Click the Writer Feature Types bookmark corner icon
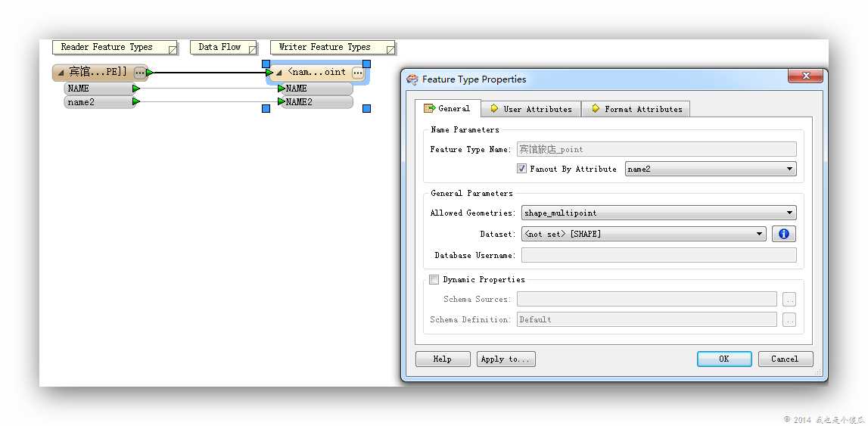This screenshot has height=426, width=868. click(x=390, y=49)
